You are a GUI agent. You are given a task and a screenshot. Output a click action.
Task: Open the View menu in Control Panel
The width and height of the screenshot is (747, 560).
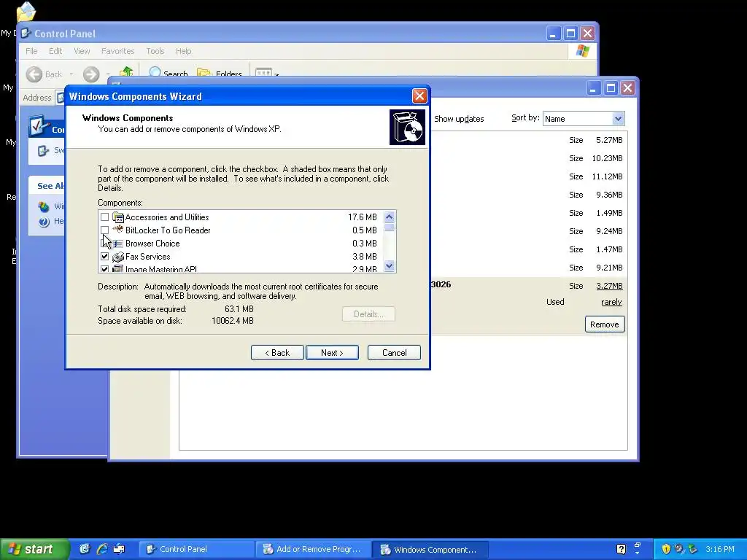(82, 51)
